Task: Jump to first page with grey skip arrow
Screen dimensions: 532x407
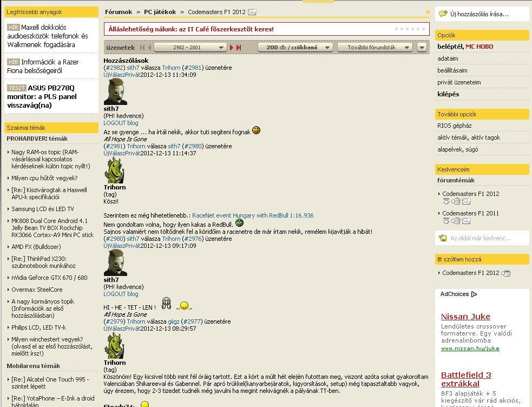Action: coord(142,48)
